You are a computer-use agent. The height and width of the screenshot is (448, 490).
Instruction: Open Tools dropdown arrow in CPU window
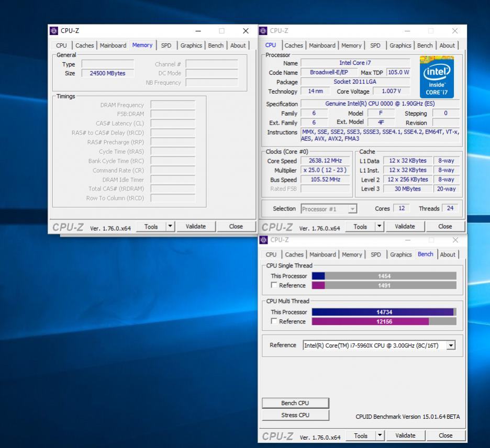pos(379,226)
